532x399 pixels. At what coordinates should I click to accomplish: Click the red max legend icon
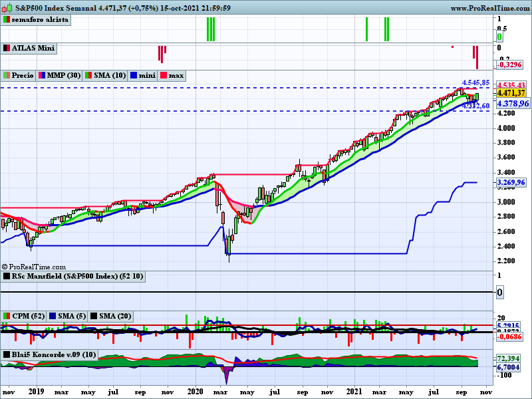(164, 75)
